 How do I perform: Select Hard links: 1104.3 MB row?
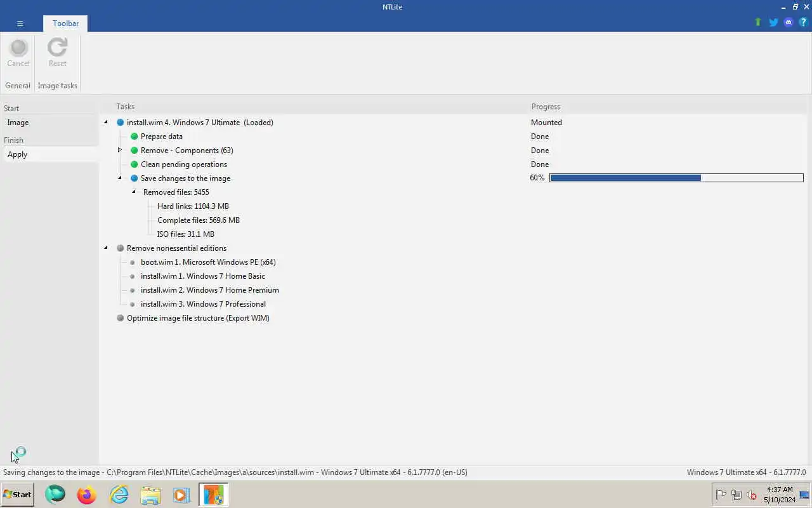(x=193, y=206)
